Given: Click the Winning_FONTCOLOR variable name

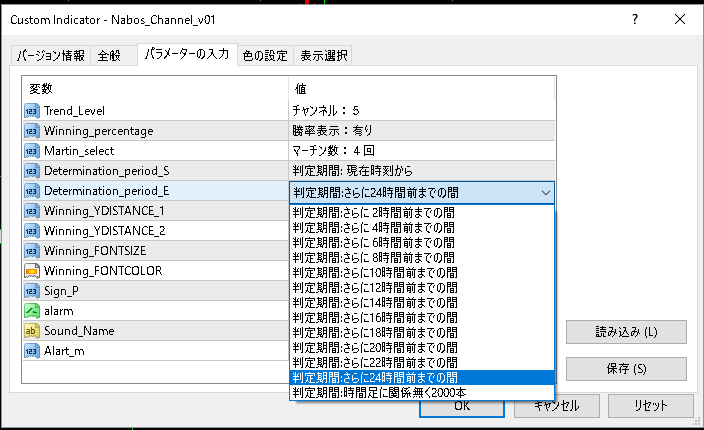Looking at the screenshot, I should (x=103, y=271).
